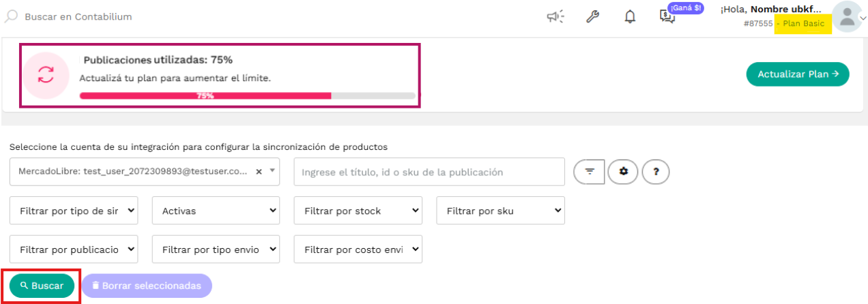Click the filter lines icon button
This screenshot has height=304, width=868.
coord(590,172)
